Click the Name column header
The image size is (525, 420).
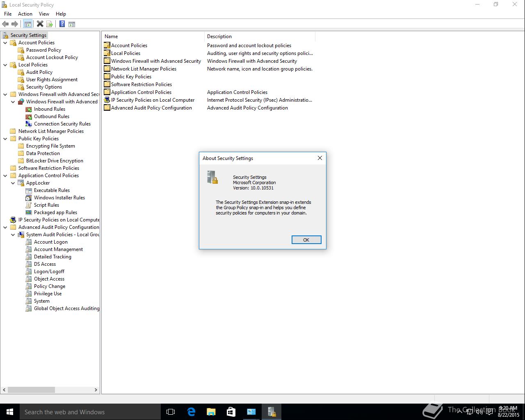[x=153, y=37]
